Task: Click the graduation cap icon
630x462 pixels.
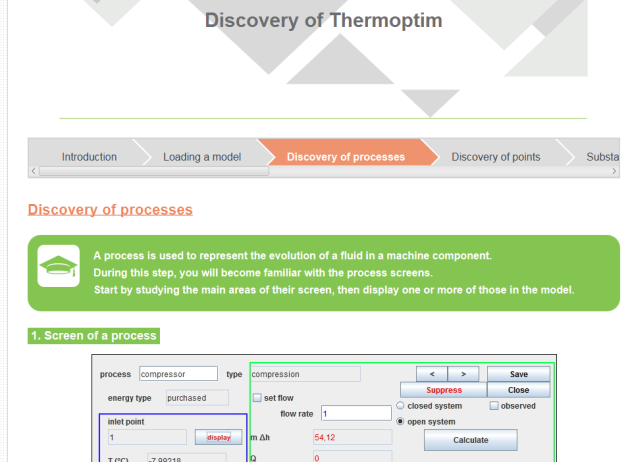Action: coord(59,266)
